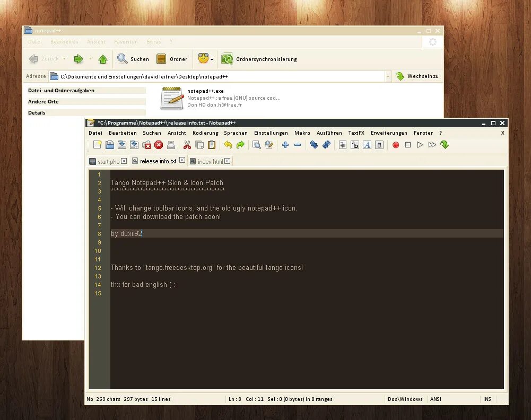Viewport: 531px width, 420px height.
Task: Open the Einstellungen menu
Action: click(271, 133)
